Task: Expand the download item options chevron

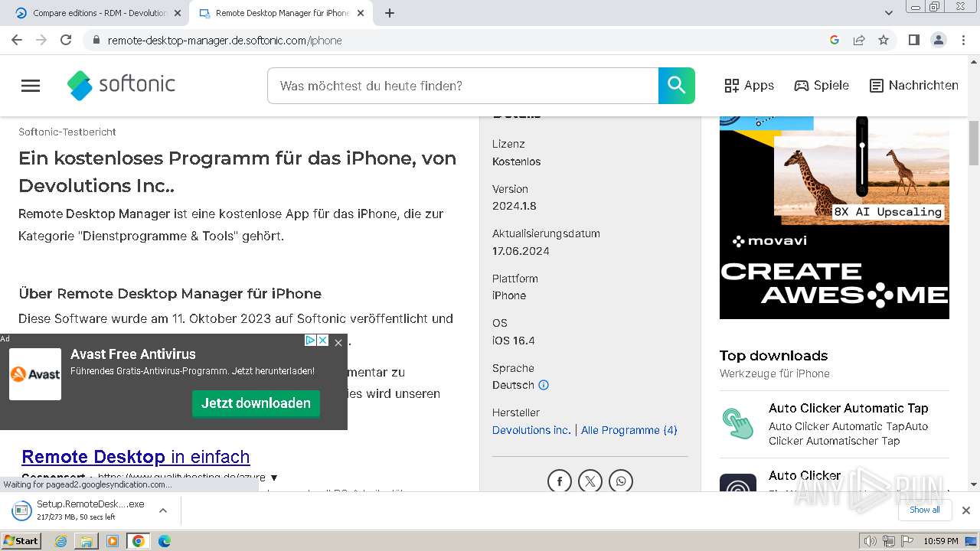Action: point(162,510)
